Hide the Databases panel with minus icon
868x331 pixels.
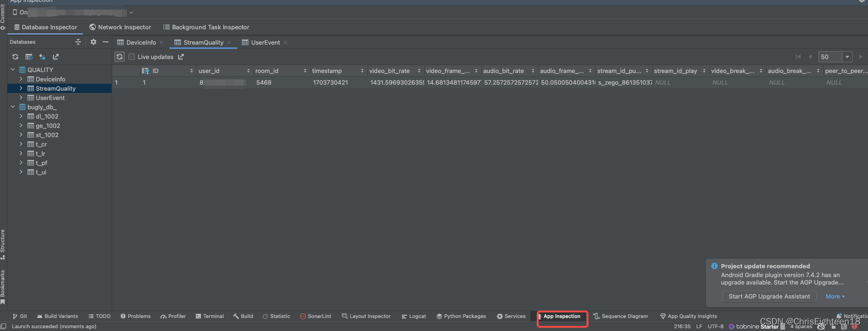[x=106, y=42]
